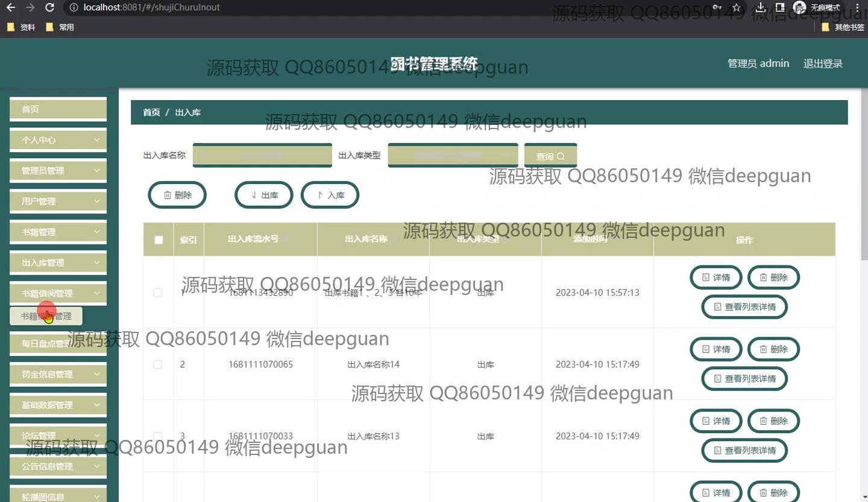Screen dimensions: 868x502
Task: Expand the 个人中心 sidebar menu
Action: pos(58,139)
